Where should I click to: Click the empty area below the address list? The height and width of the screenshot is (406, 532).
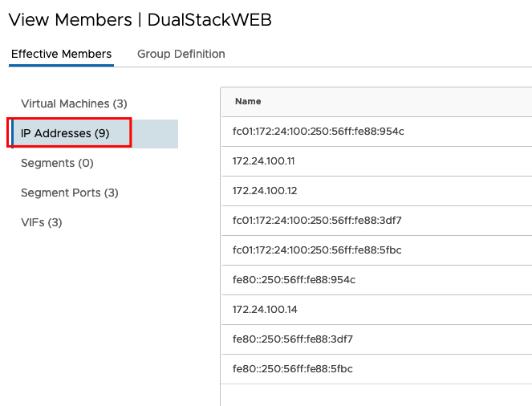coord(376,395)
